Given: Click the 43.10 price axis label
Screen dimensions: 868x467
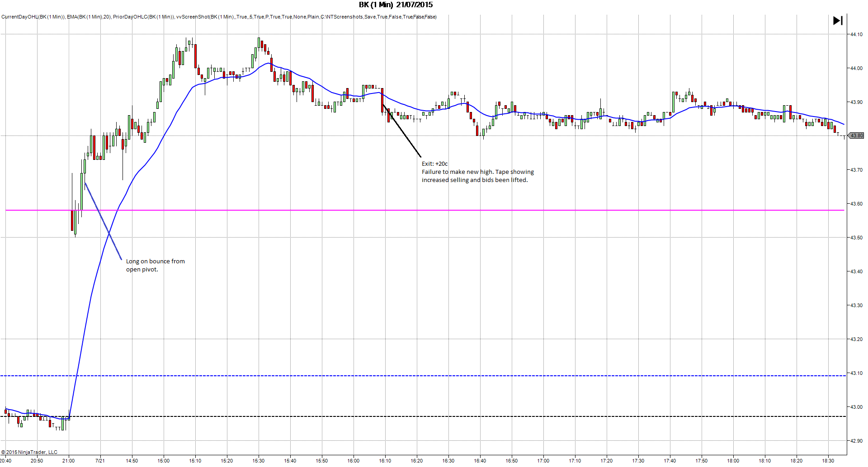Looking at the screenshot, I should point(856,373).
